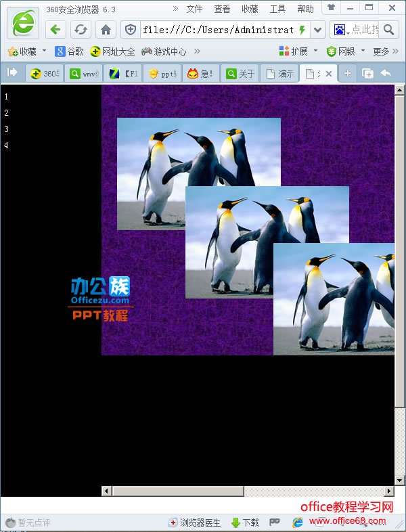Click the bottom-right penguin picture
The width and height of the screenshot is (406, 532).
334,299
